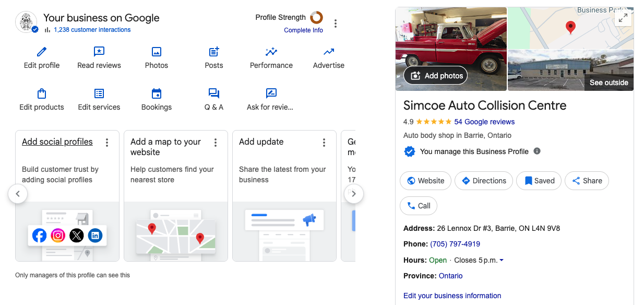View stats via the Performance icon
644x305 pixels.
click(271, 52)
